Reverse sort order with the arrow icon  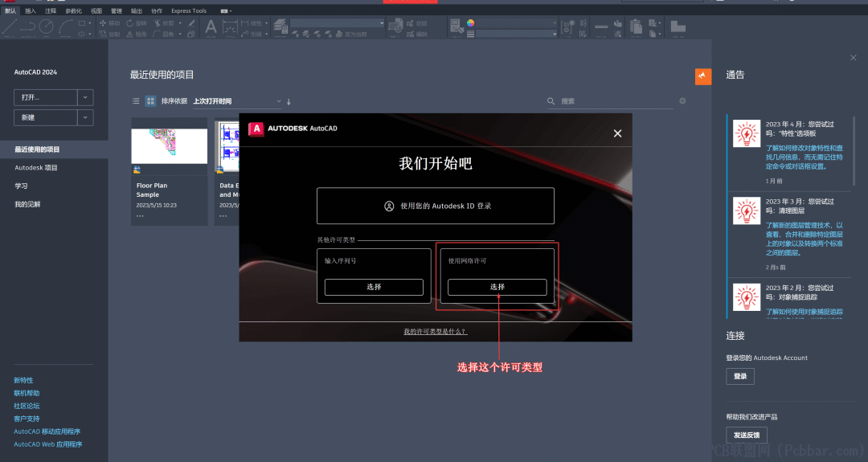click(289, 102)
